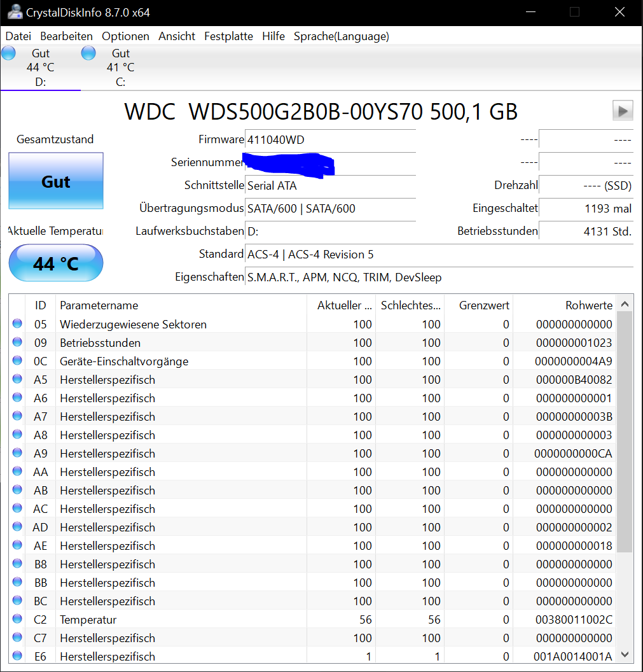Open the Hilfe menu
The image size is (643, 672).
(273, 36)
